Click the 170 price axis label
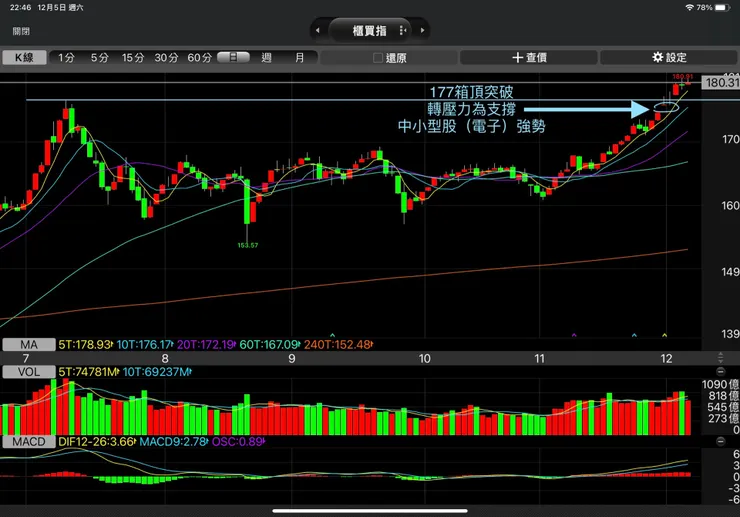Viewport: 740px width, 517px height. click(731, 139)
